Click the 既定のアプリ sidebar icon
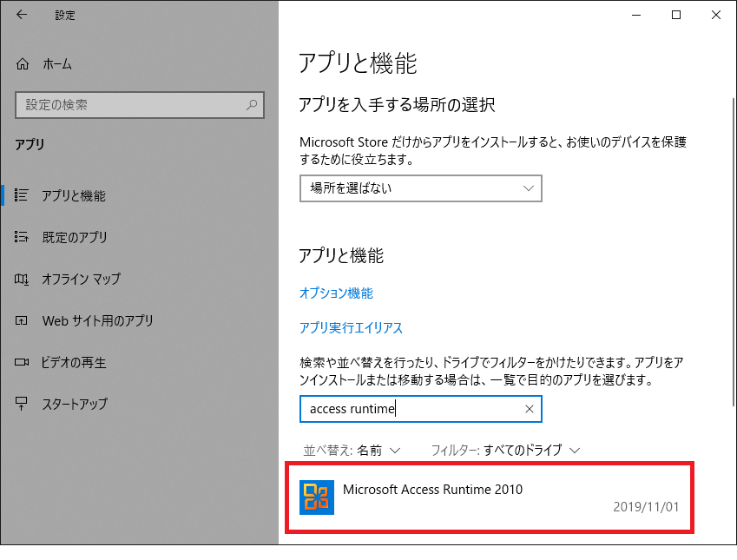 pyautogui.click(x=23, y=237)
